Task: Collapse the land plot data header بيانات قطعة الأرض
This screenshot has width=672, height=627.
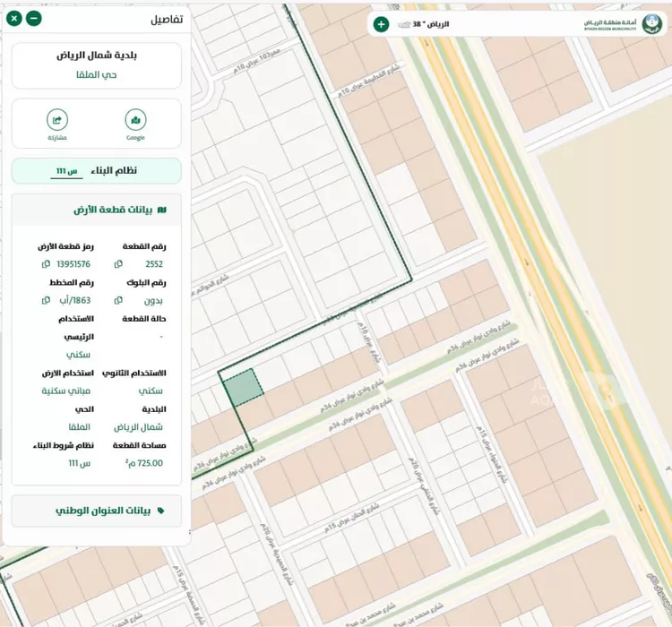Action: [x=97, y=210]
